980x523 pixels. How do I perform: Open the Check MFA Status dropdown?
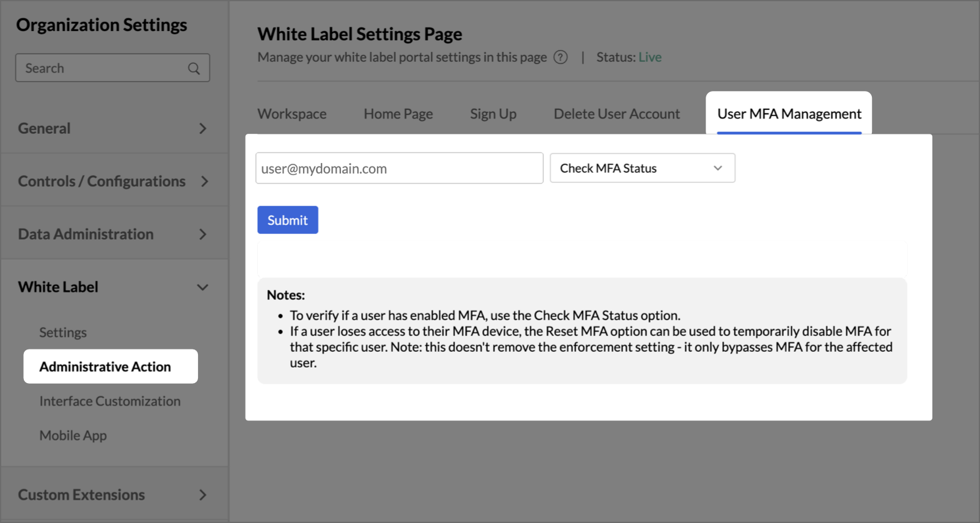(x=642, y=168)
